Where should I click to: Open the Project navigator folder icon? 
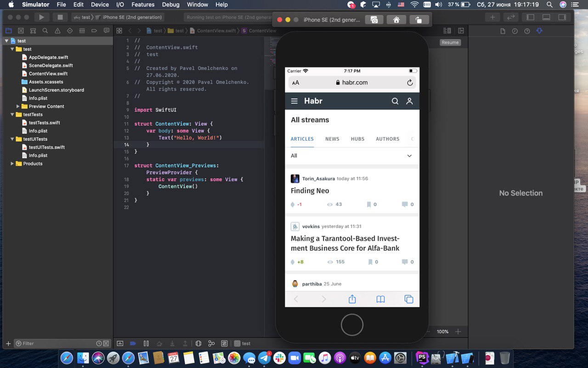coord(8,31)
